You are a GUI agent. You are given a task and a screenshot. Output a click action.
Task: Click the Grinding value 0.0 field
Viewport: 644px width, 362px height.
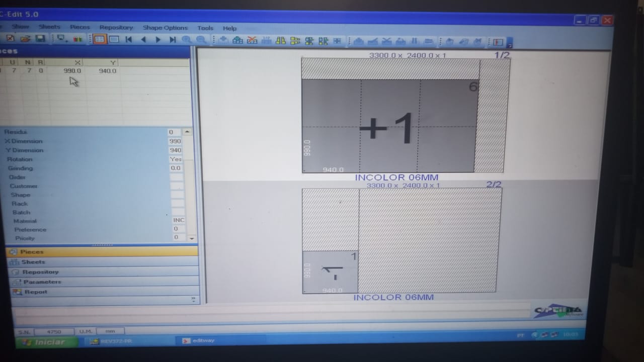pos(176,168)
